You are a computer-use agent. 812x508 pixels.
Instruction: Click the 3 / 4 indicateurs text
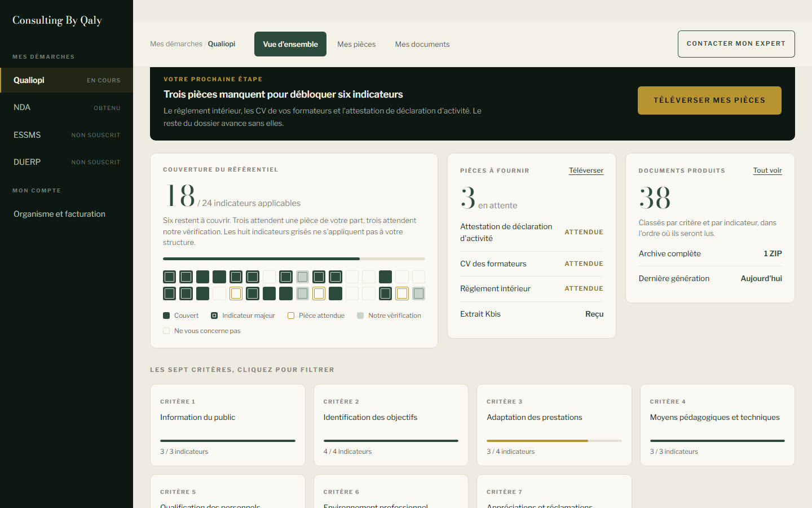511,452
